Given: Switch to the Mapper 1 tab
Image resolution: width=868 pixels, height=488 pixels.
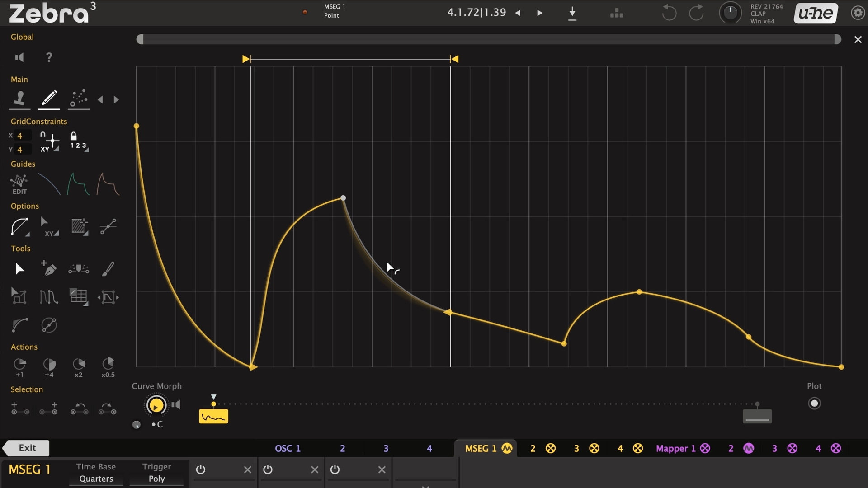Looking at the screenshot, I should click(x=675, y=448).
